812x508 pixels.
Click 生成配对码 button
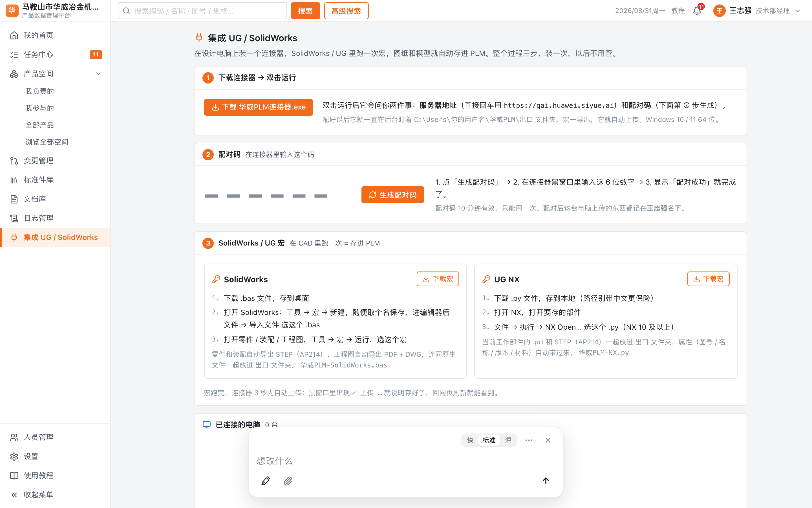(392, 195)
